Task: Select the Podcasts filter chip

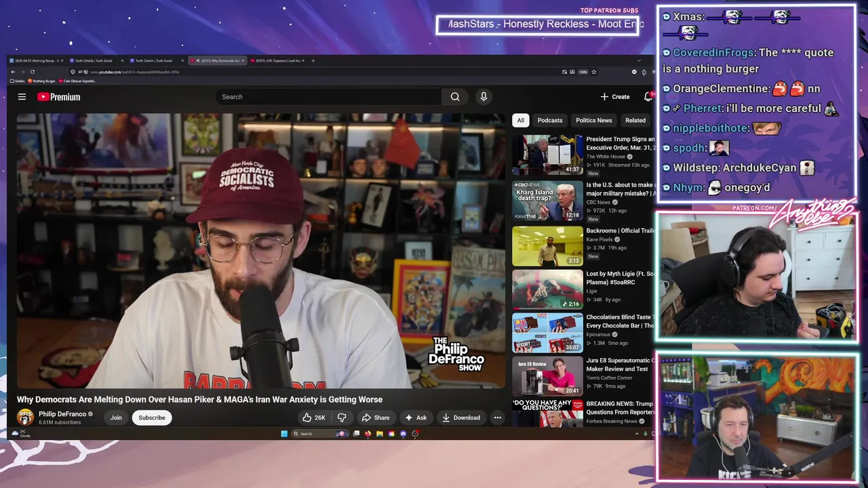Action: coord(550,121)
